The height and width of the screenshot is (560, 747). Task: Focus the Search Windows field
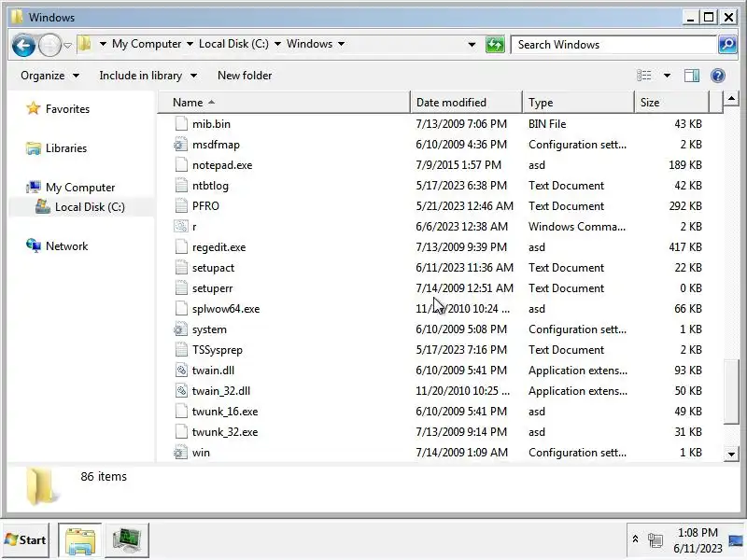[x=613, y=45]
